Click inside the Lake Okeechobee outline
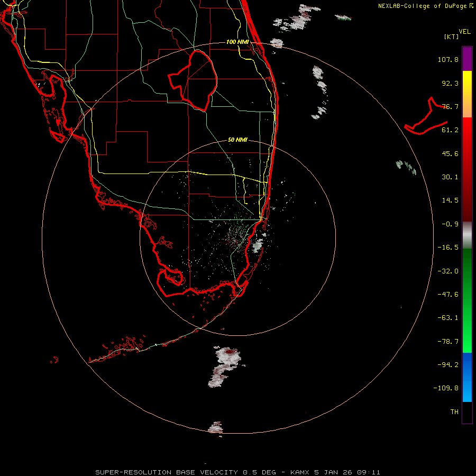Viewport: 476px width, 476px height. point(197,80)
